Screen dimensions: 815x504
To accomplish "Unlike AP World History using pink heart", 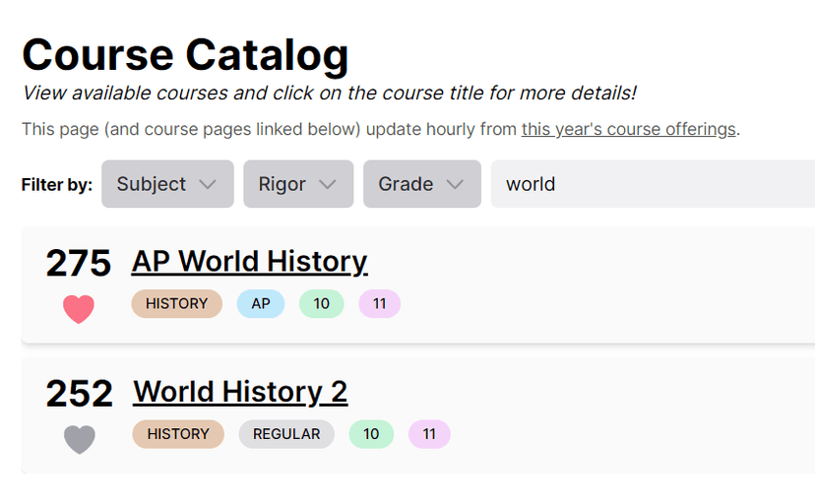I will tap(79, 309).
